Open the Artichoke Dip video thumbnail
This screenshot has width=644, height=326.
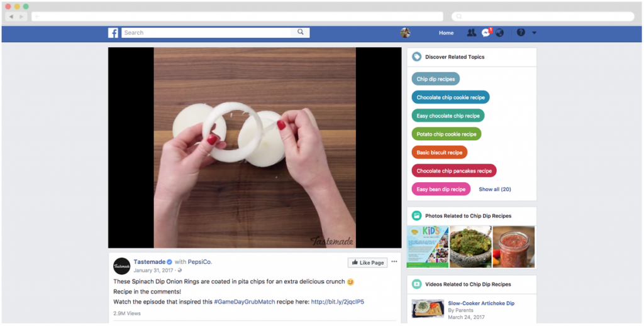428,308
